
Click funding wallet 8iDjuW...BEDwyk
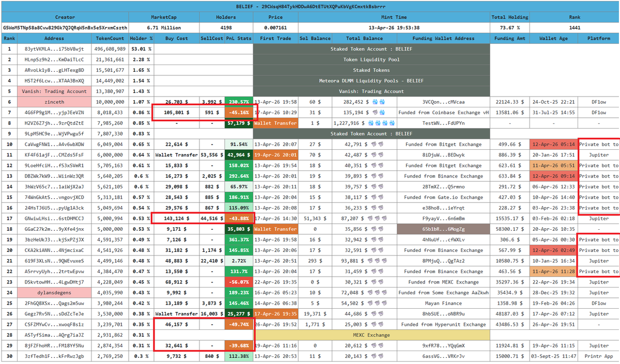click(443, 155)
